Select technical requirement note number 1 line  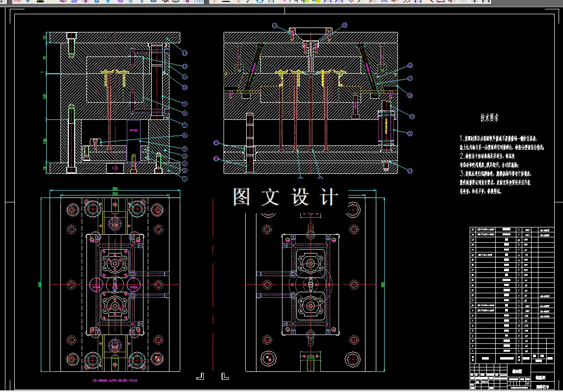point(498,138)
